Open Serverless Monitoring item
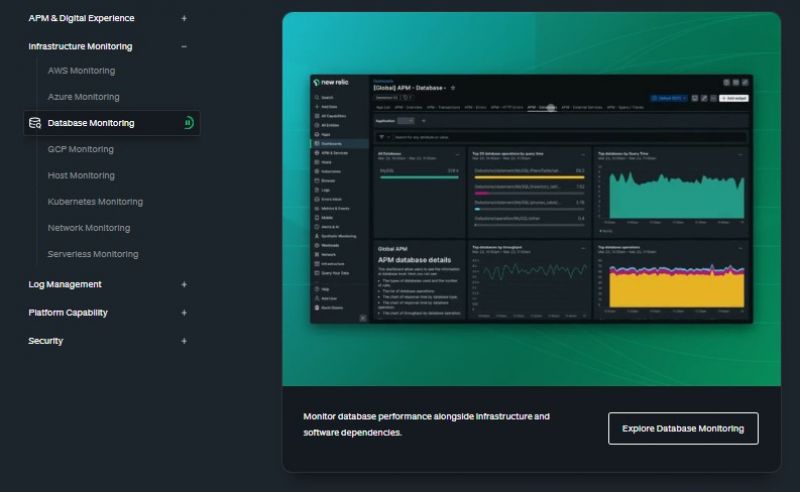Screen dimensions: 800x492 (x=93, y=254)
